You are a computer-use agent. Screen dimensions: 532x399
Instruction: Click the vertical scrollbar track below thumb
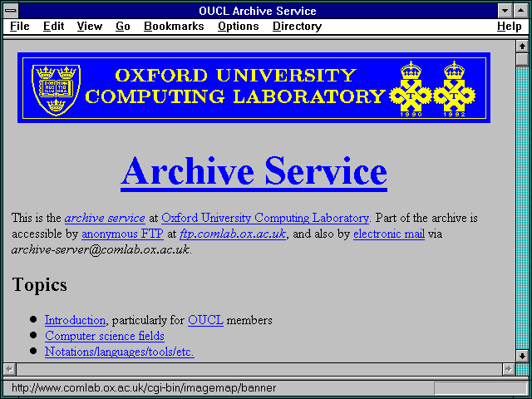522,208
